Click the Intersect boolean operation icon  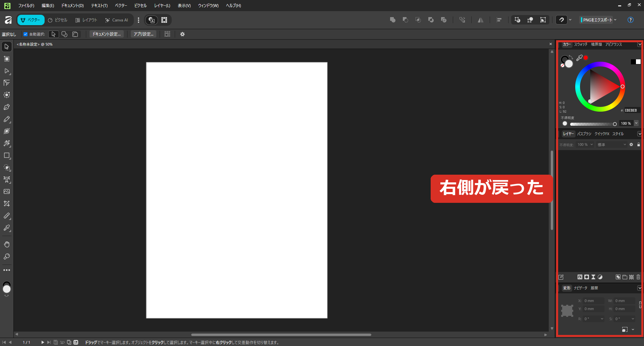coord(418,20)
